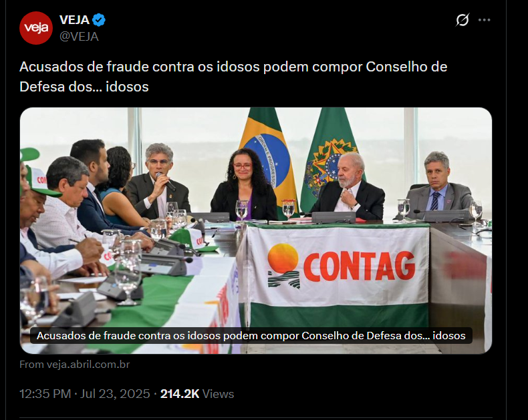The height and width of the screenshot is (420, 528).
Task: Open the red veja profile avatar
Action: (x=36, y=28)
